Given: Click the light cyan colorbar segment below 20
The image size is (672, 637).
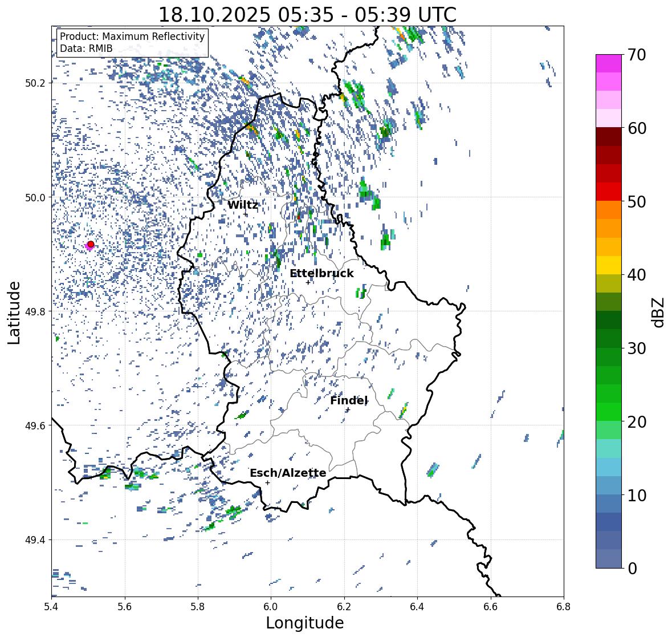Looking at the screenshot, I should pos(609,448).
